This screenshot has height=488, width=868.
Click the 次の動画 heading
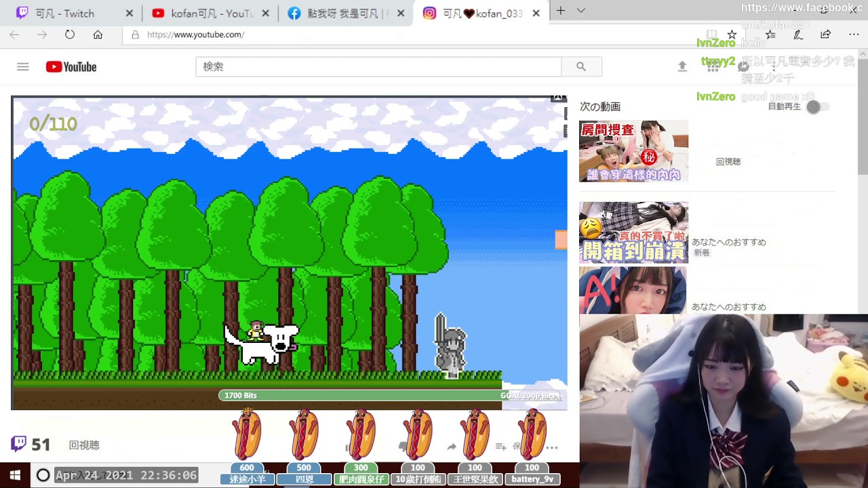[x=600, y=106]
